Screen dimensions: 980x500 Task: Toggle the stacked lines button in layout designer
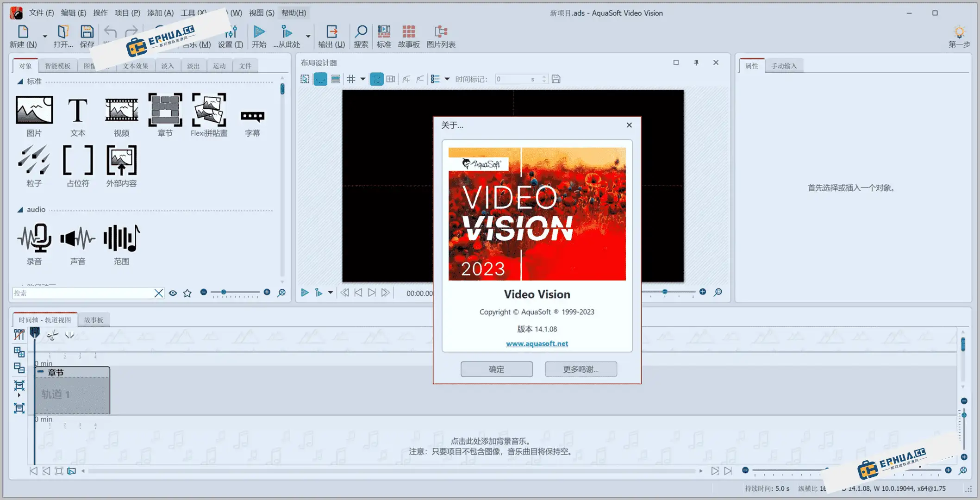tap(336, 79)
